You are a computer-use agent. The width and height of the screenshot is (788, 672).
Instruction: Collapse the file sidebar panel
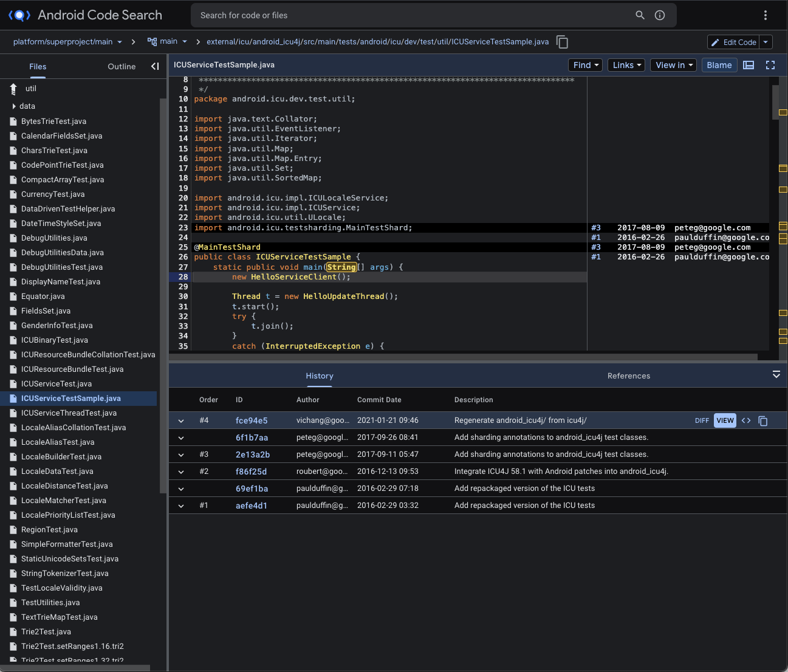coord(155,66)
